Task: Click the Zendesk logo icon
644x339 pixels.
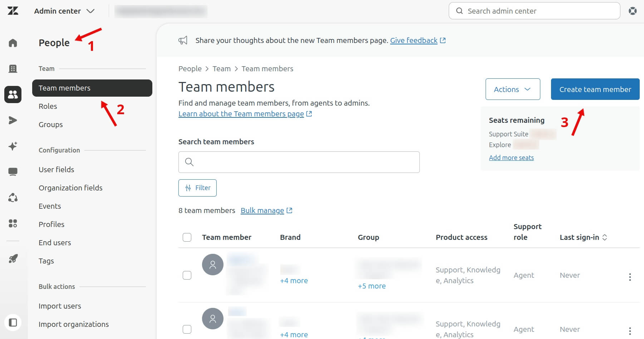Action: (13, 11)
